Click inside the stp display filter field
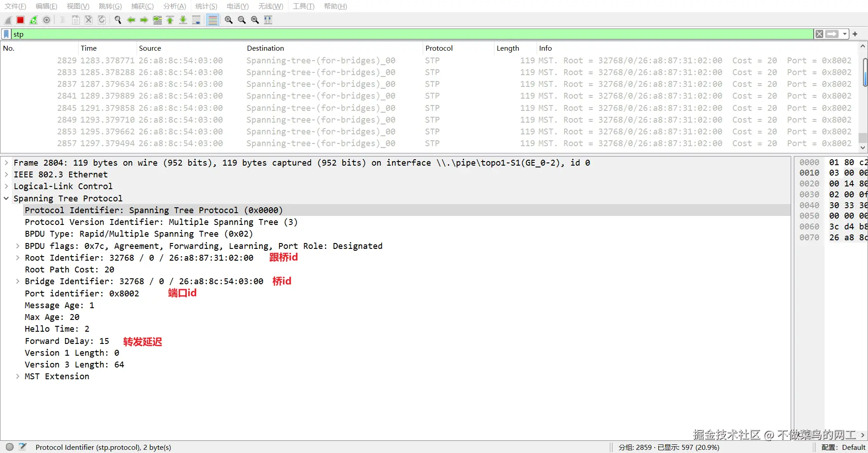Viewport: 868px width, 453px height. pyautogui.click(x=412, y=34)
